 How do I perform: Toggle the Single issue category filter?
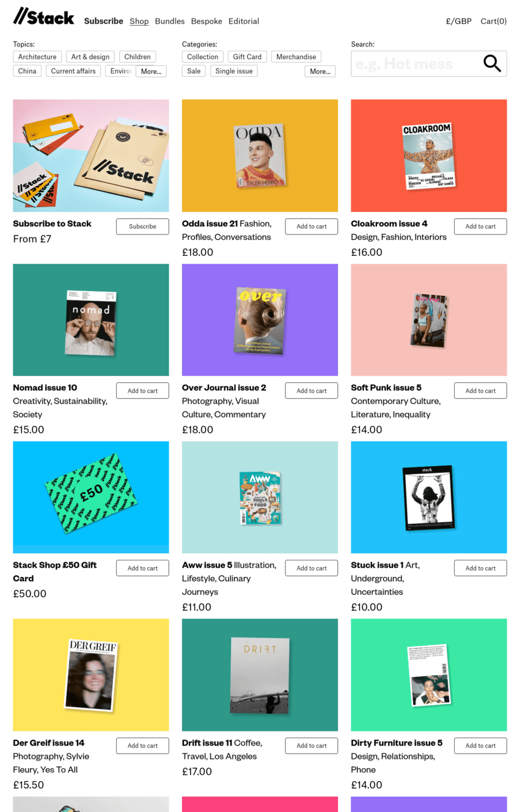click(x=234, y=71)
